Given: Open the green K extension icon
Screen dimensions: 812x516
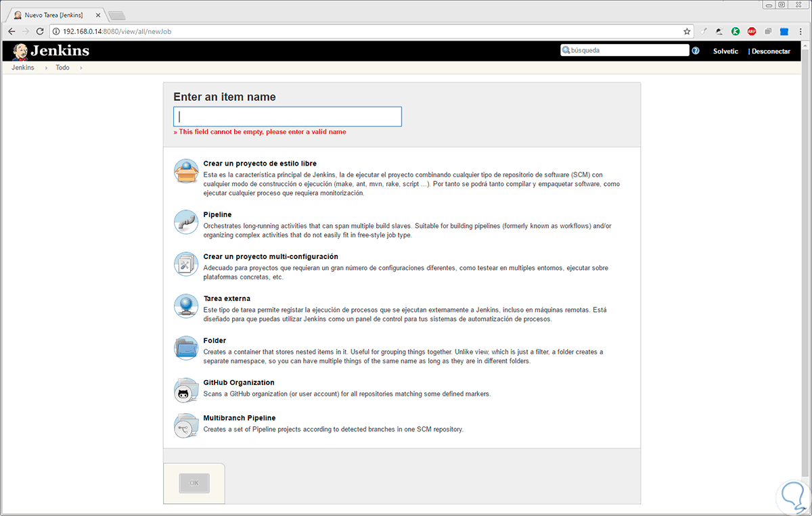Looking at the screenshot, I should (x=736, y=31).
